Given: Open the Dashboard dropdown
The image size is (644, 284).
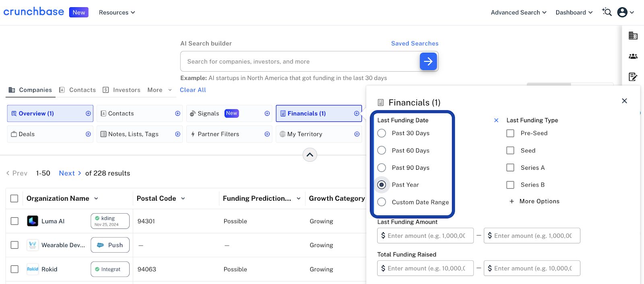Looking at the screenshot, I should coord(574,12).
